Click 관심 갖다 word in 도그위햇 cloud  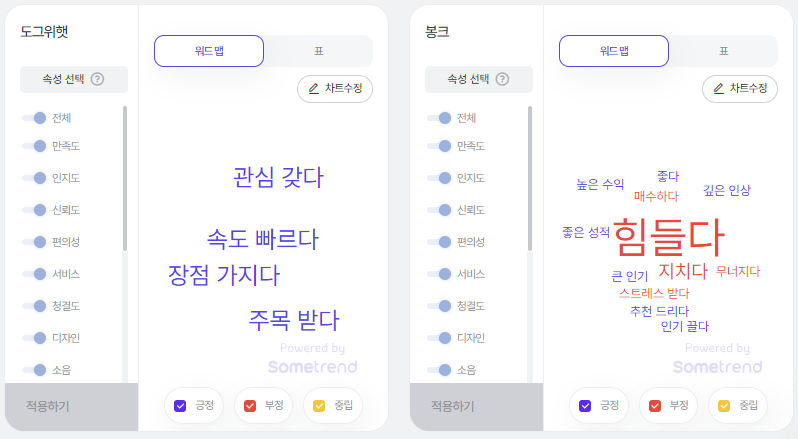(278, 178)
